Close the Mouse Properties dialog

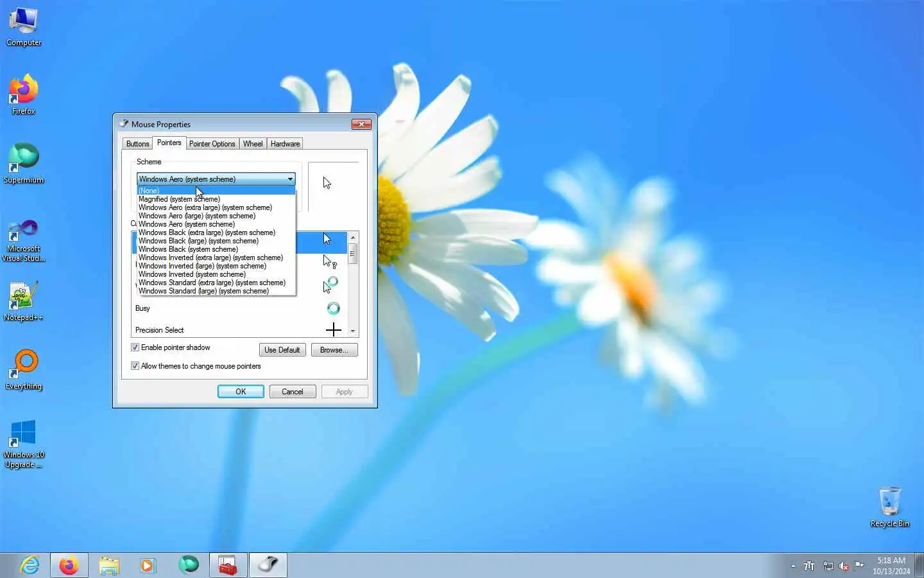[361, 124]
